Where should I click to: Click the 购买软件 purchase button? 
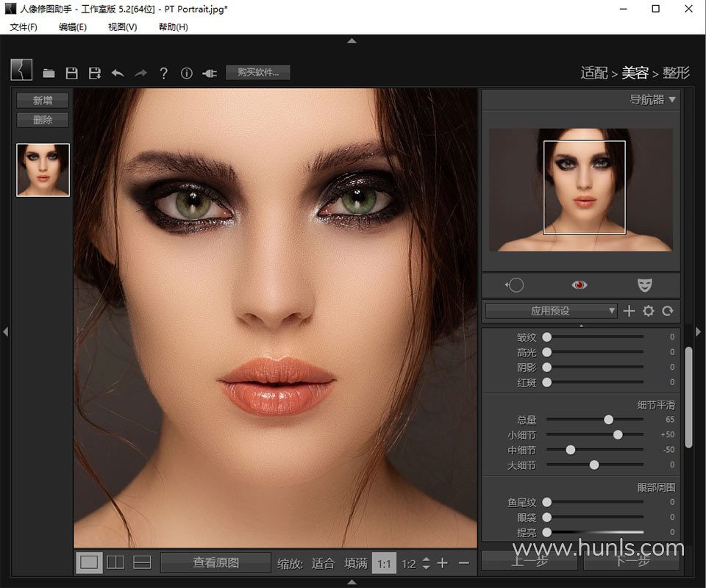click(258, 72)
